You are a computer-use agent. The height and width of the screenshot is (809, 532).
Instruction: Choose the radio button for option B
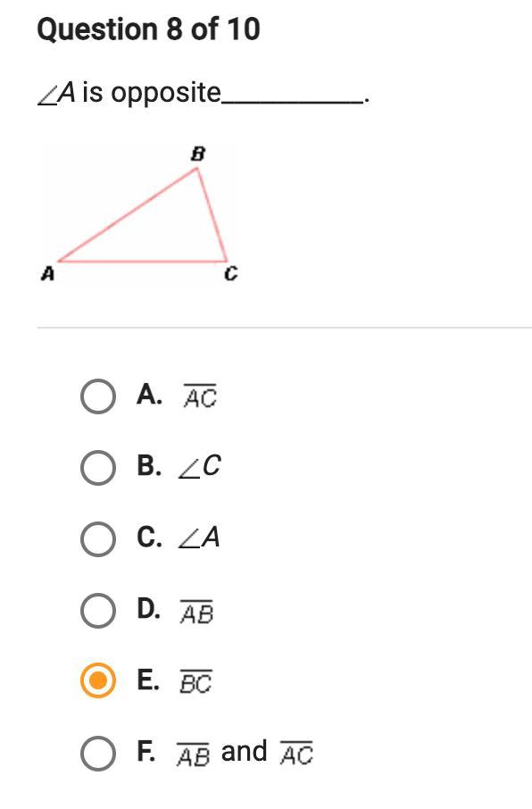click(x=98, y=467)
